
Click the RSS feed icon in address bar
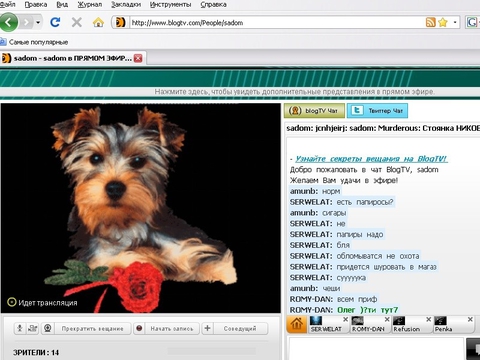430,22
